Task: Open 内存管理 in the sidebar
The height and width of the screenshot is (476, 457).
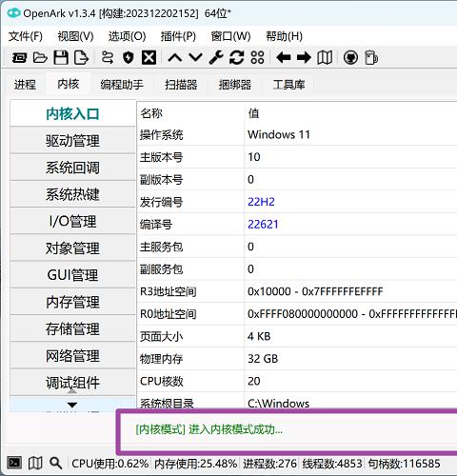Action: [72, 302]
